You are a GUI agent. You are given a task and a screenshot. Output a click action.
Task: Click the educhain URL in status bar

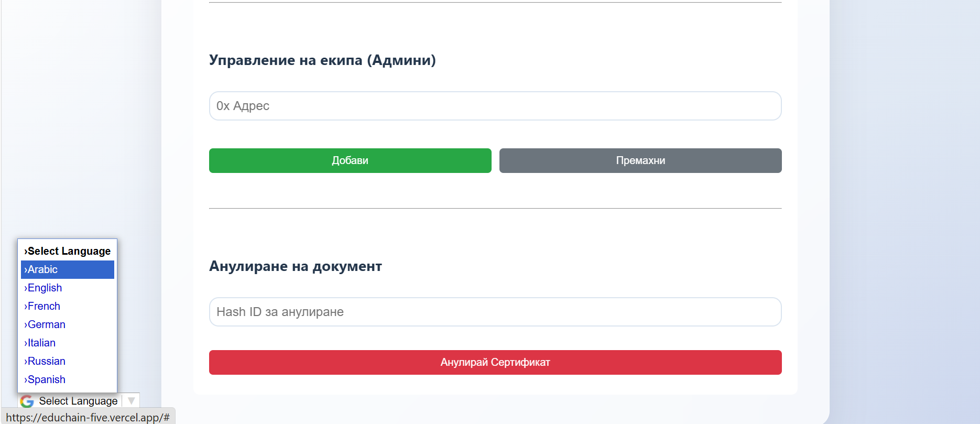coord(88,417)
